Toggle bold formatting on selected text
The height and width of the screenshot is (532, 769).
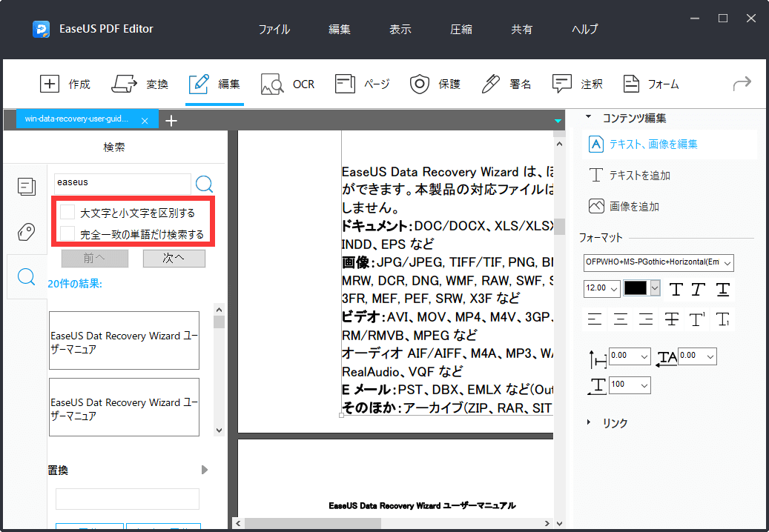click(676, 290)
